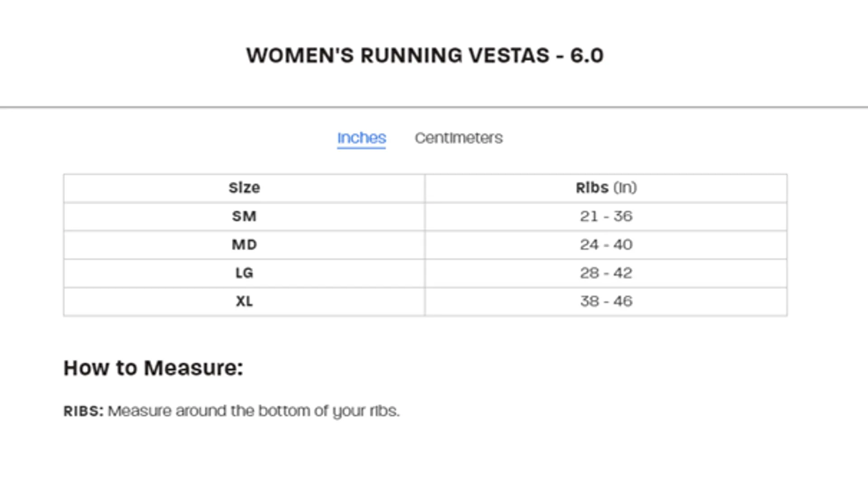Select the SM size row
Screen dimensions: 868x488
244,216
